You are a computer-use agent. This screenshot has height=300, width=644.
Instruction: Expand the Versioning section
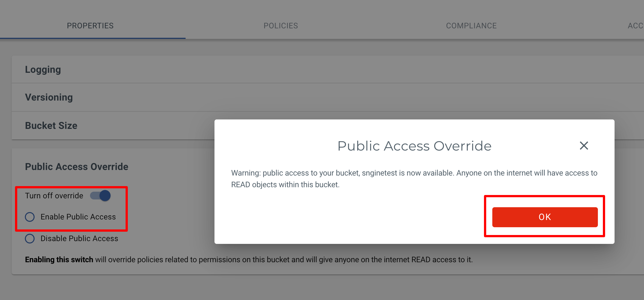click(x=49, y=97)
